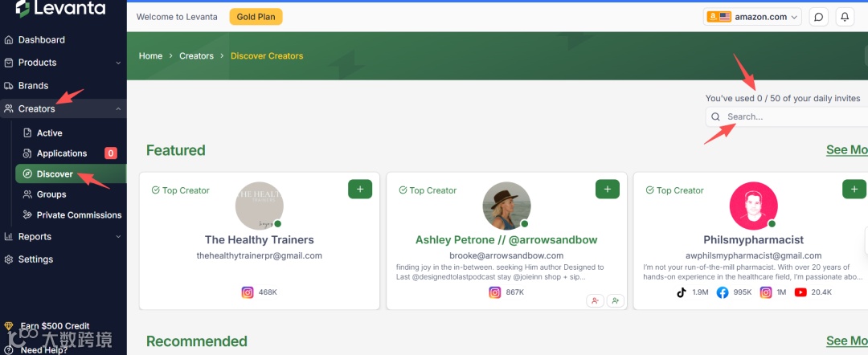Screen dimensions: 868x355
Task: Click the Levanta logo
Action: click(59, 8)
